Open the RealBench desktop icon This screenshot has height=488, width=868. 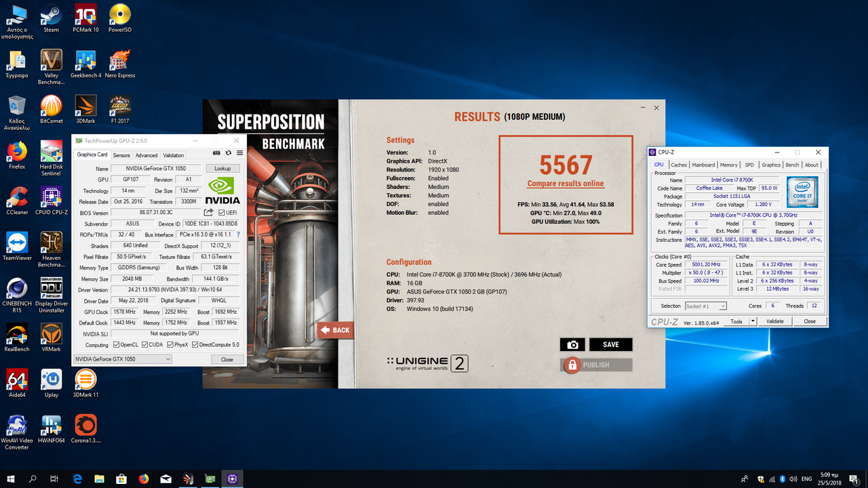pos(16,337)
